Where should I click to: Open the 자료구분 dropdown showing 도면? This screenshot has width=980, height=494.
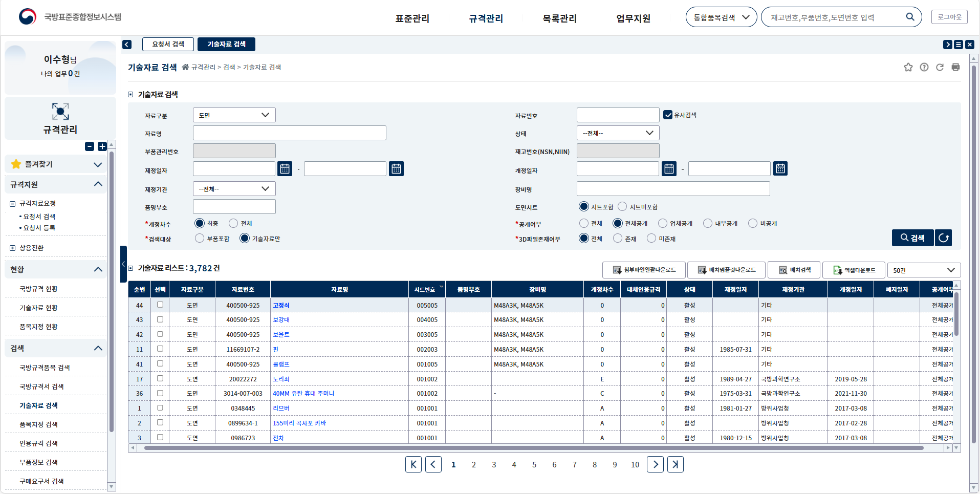(234, 115)
